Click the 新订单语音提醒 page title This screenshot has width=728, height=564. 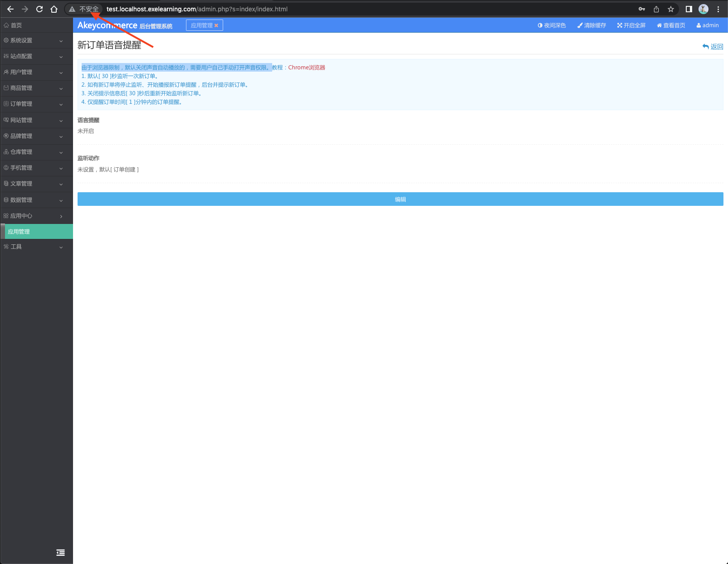pos(109,45)
